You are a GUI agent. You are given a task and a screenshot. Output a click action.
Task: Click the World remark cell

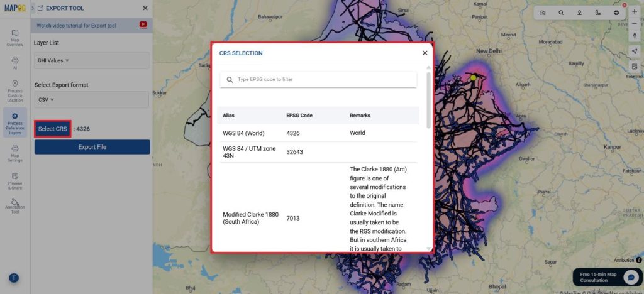pos(357,133)
